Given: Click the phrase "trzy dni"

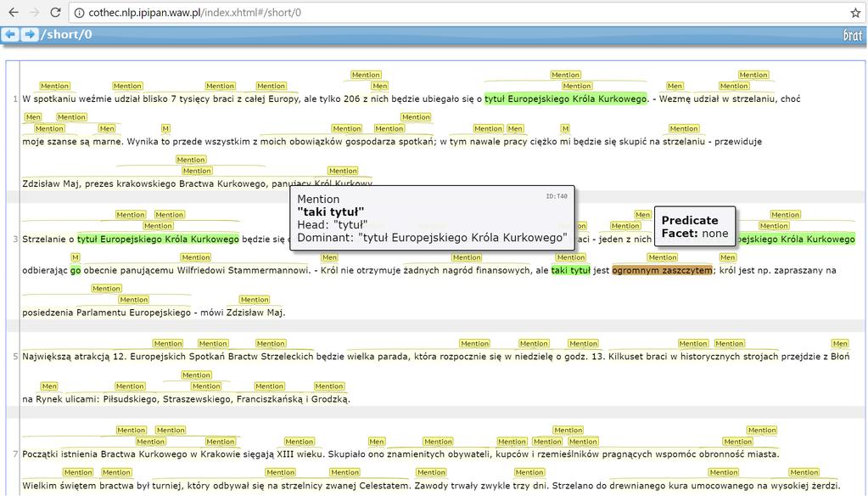Looking at the screenshot, I should coord(529,486).
